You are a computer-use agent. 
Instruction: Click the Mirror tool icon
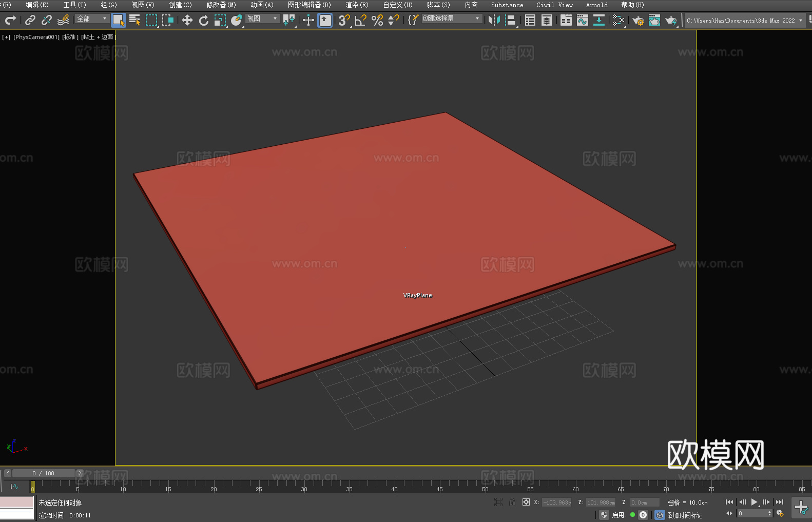(x=494, y=20)
